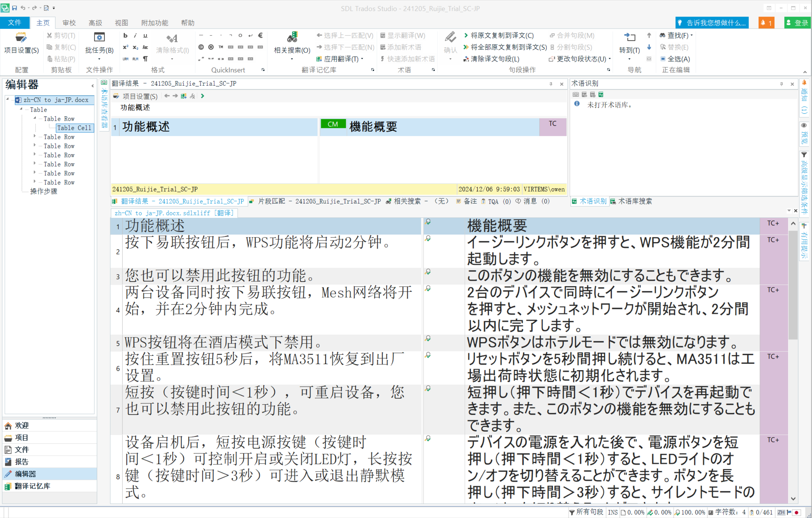Image resolution: width=812 pixels, height=518 pixels.
Task: Click the small caps (Abc) format icon
Action: [145, 47]
